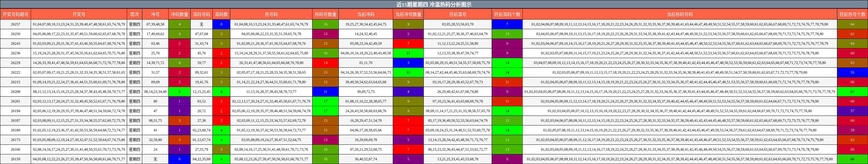The height and width of the screenshot is (164, 868).
Task: Select the red hot count cell '14' in row 26229
Action: click(x=325, y=63)
